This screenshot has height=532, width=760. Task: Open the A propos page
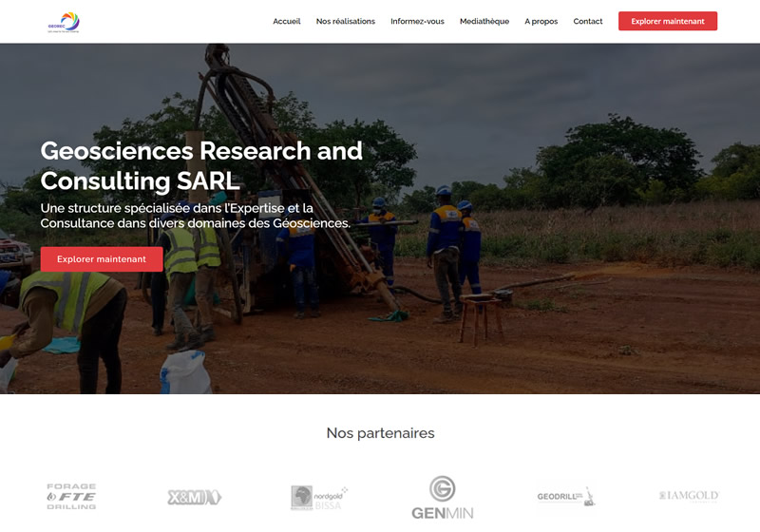(541, 21)
